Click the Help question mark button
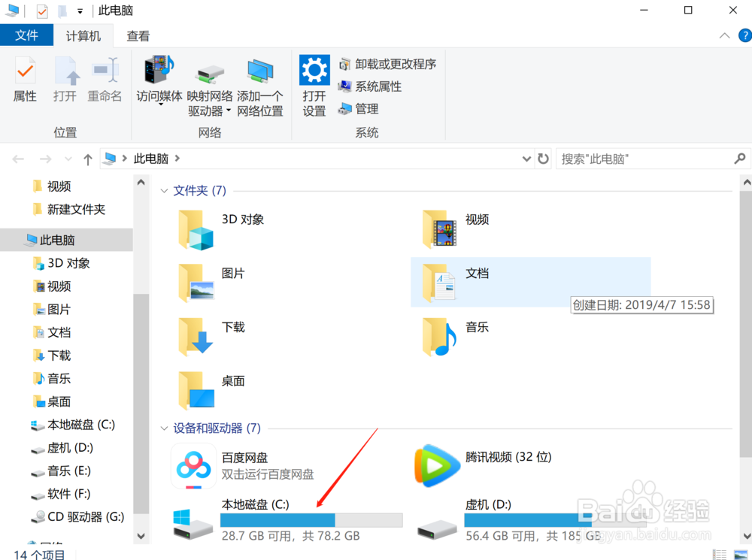The width and height of the screenshot is (752, 560). click(x=744, y=35)
